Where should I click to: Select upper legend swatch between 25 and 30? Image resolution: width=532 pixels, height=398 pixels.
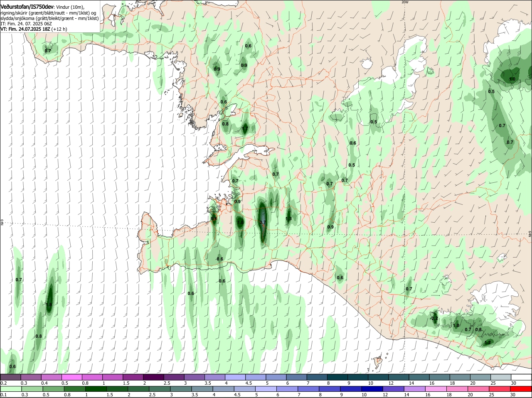pos(501,377)
